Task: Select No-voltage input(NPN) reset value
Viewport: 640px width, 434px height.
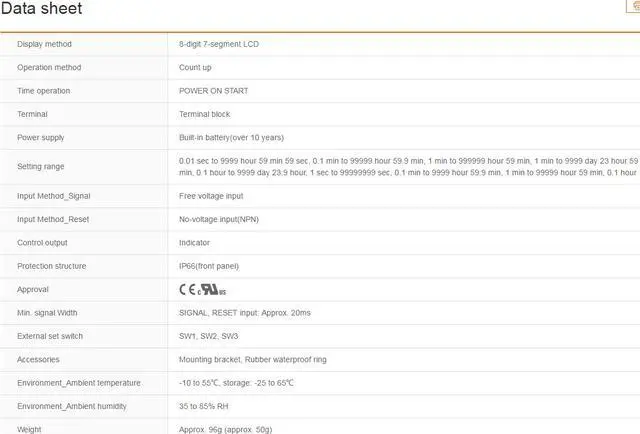Action: point(218,219)
